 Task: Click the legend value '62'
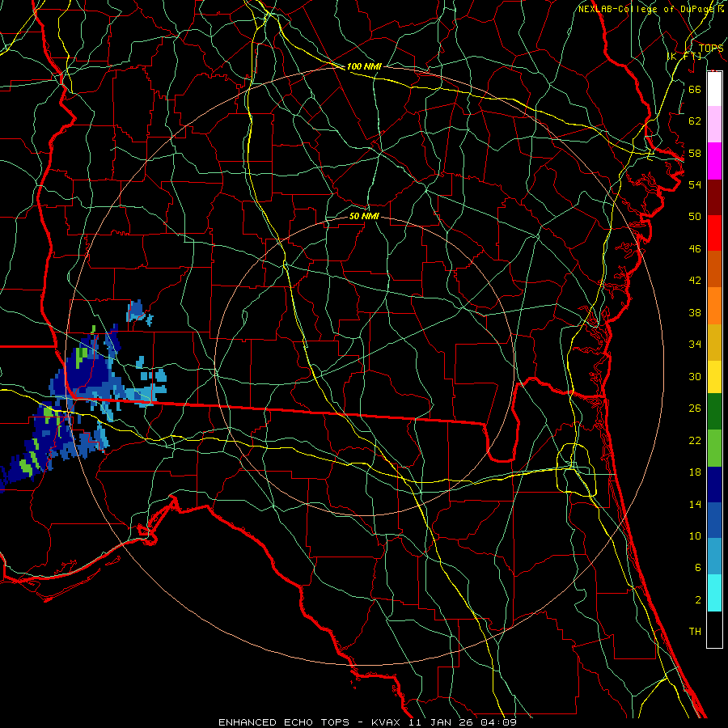pyautogui.click(x=695, y=121)
